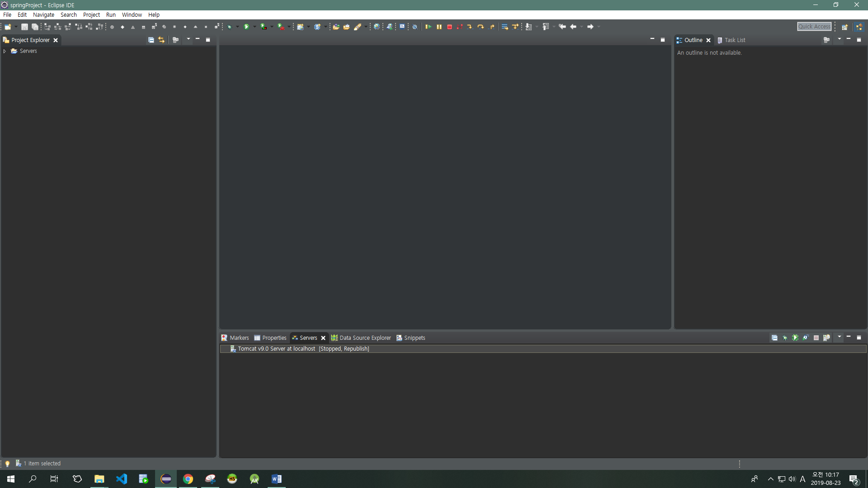Toggle Link with Editor in Project Explorer
This screenshot has height=488, width=868.
(161, 40)
